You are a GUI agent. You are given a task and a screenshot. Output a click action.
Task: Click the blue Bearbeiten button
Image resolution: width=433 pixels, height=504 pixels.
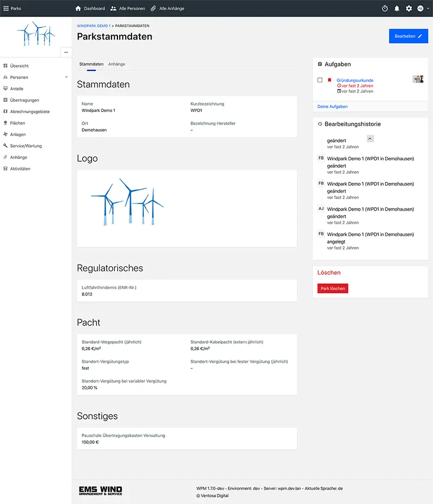tap(408, 36)
